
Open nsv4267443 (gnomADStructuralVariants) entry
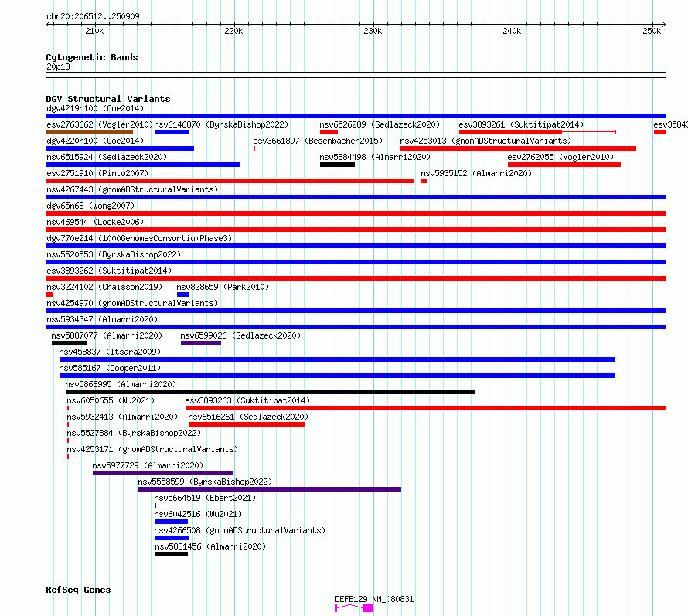(x=132, y=189)
